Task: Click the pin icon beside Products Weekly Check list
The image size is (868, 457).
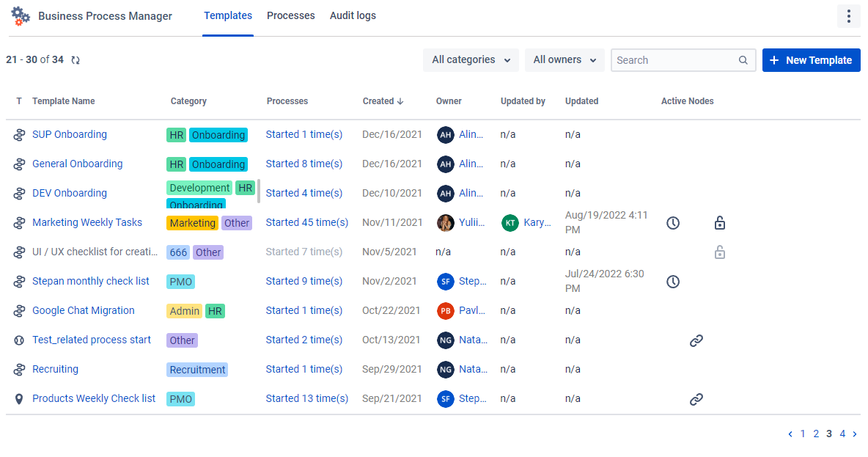Action: [19, 398]
